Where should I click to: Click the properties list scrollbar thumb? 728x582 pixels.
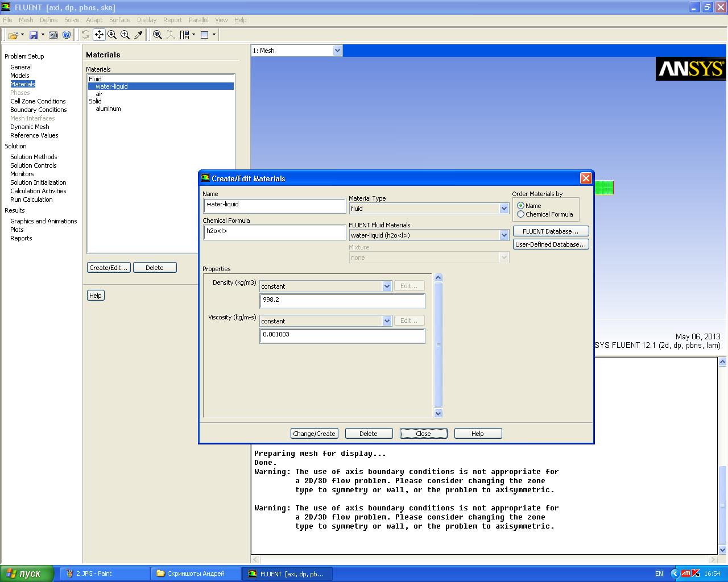[x=438, y=345]
